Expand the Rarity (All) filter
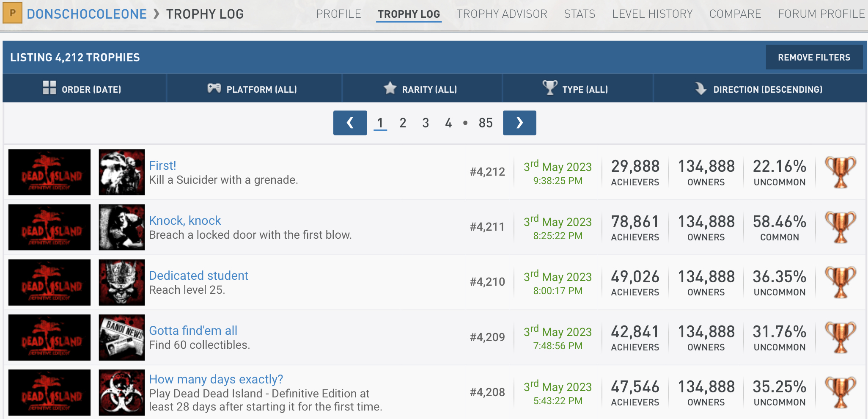868x419 pixels. [x=422, y=89]
